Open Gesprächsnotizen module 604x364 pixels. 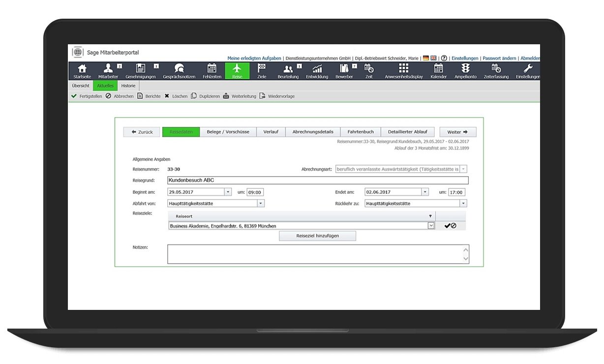[179, 71]
